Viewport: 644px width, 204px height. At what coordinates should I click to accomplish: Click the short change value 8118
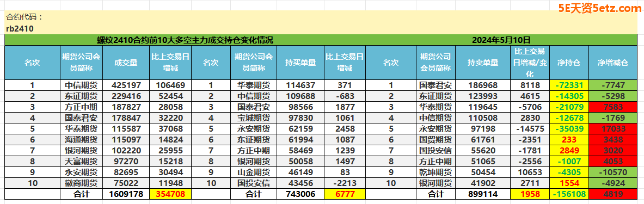[x=530, y=85]
